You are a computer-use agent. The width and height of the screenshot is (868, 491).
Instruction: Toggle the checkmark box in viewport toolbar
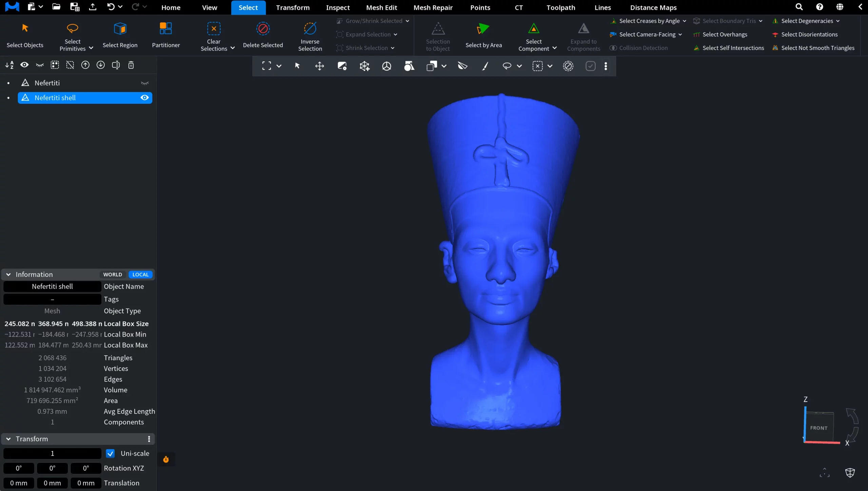point(591,66)
